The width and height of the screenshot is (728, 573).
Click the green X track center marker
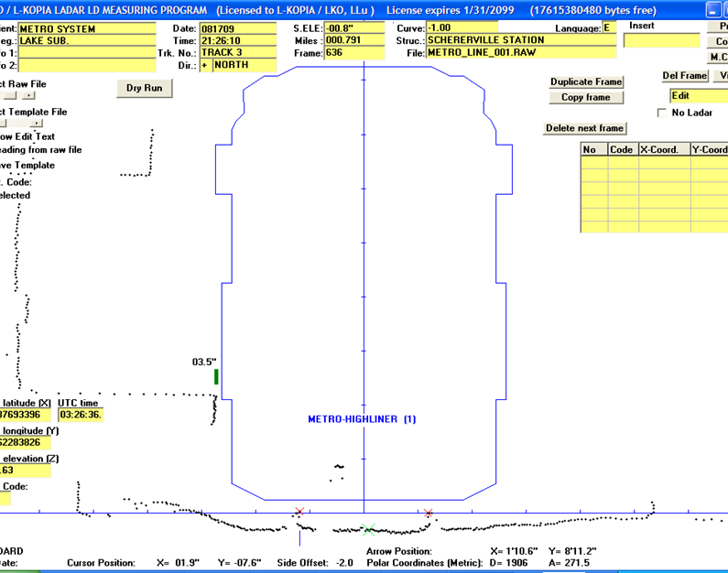(369, 529)
